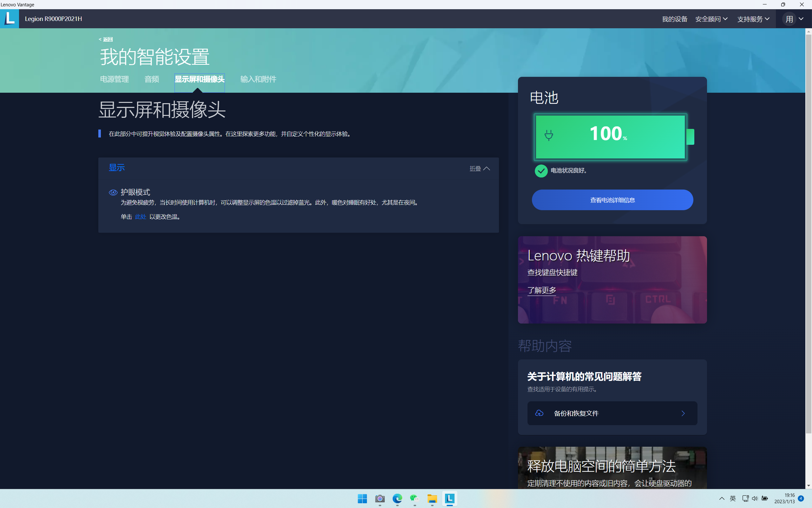The width and height of the screenshot is (812, 508).
Task: Click the 19:16 date and time display
Action: click(x=784, y=498)
